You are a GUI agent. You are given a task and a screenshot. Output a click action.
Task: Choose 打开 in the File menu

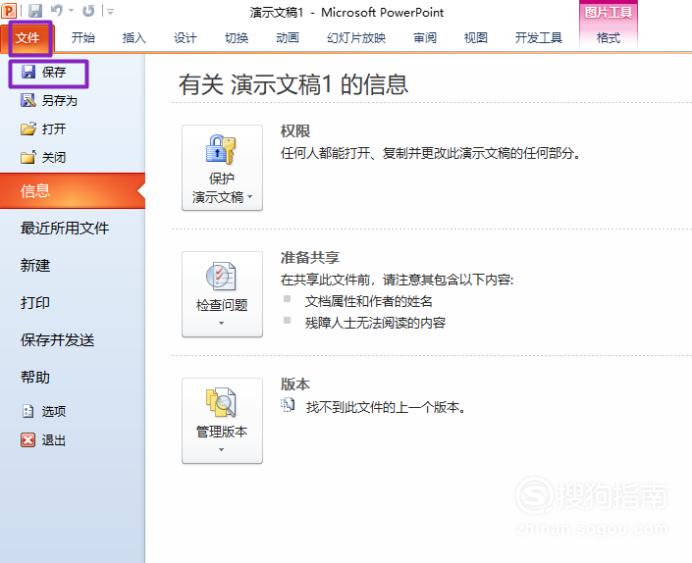point(43,129)
